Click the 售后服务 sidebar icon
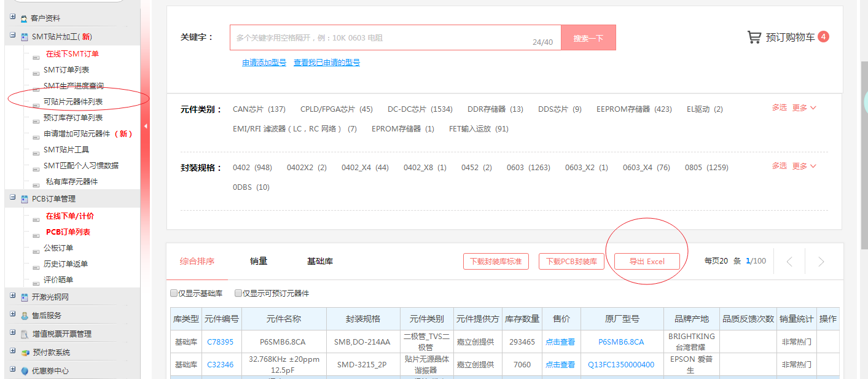The height and width of the screenshot is (379, 868). (24, 316)
